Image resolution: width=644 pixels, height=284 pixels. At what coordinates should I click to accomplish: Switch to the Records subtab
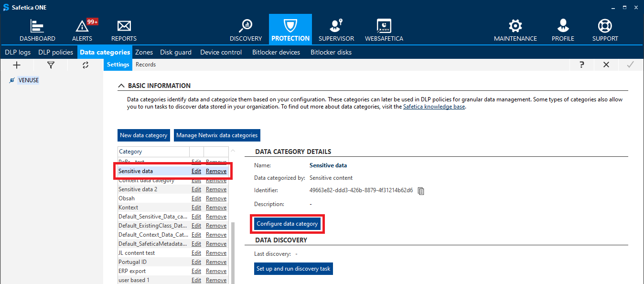tap(146, 65)
